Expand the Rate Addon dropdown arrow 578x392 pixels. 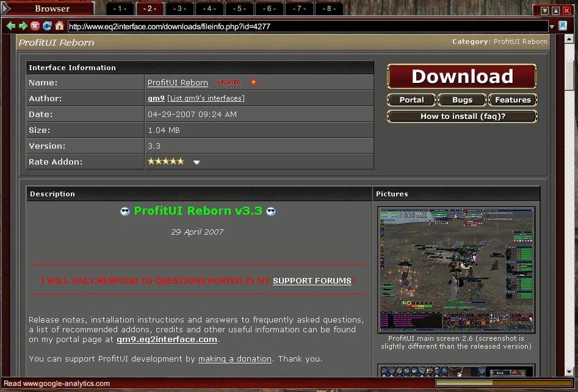[197, 162]
